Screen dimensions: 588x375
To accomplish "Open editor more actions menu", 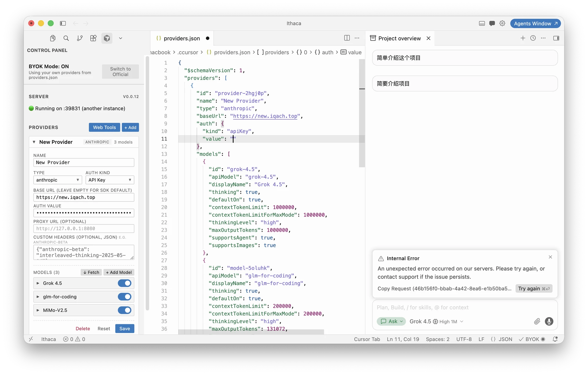I will [x=357, y=38].
